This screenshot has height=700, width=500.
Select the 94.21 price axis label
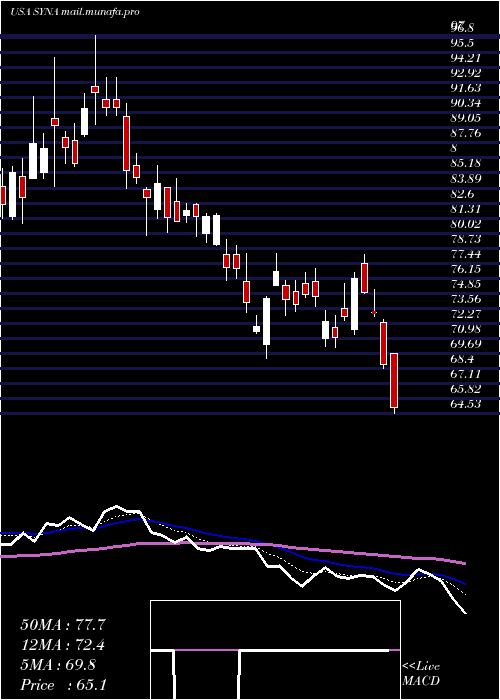(465, 58)
